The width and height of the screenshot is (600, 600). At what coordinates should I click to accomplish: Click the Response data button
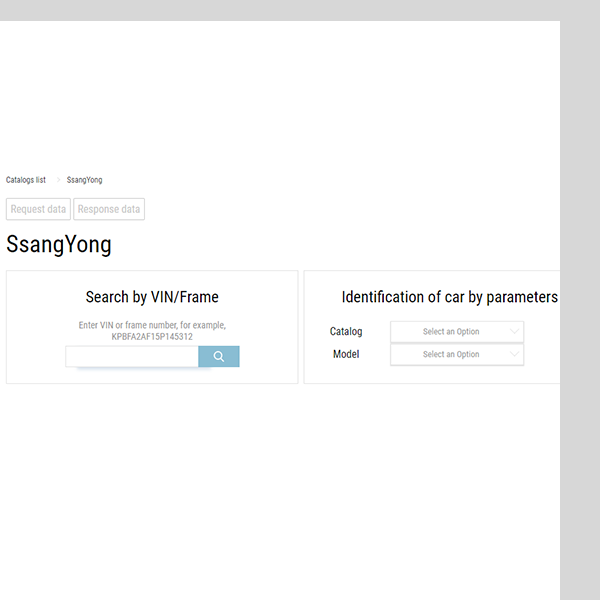(109, 209)
